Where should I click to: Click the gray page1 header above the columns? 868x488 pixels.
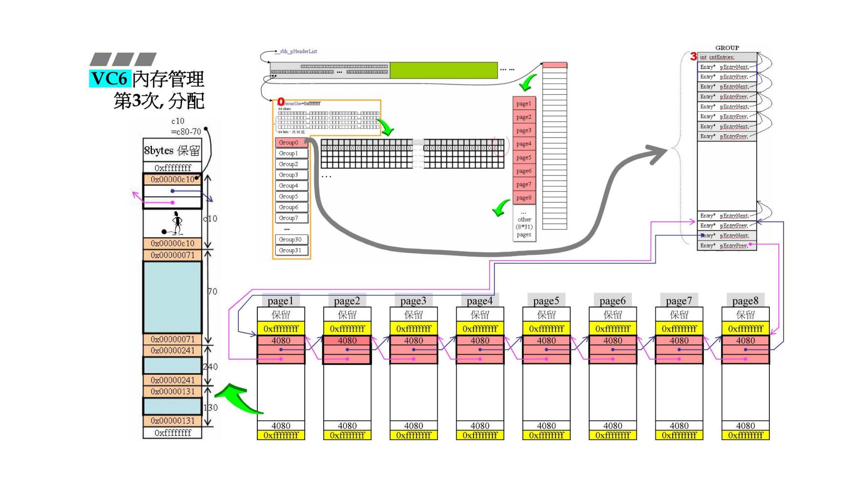[x=281, y=300]
